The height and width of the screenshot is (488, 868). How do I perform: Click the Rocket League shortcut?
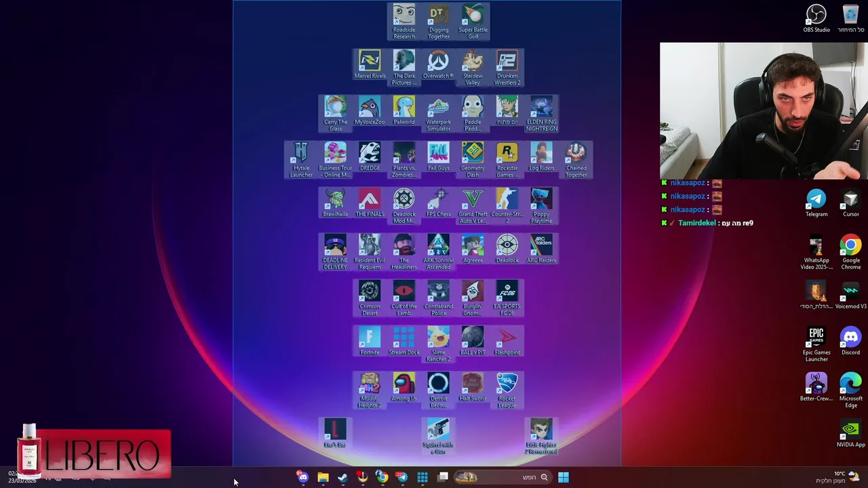pos(507,390)
